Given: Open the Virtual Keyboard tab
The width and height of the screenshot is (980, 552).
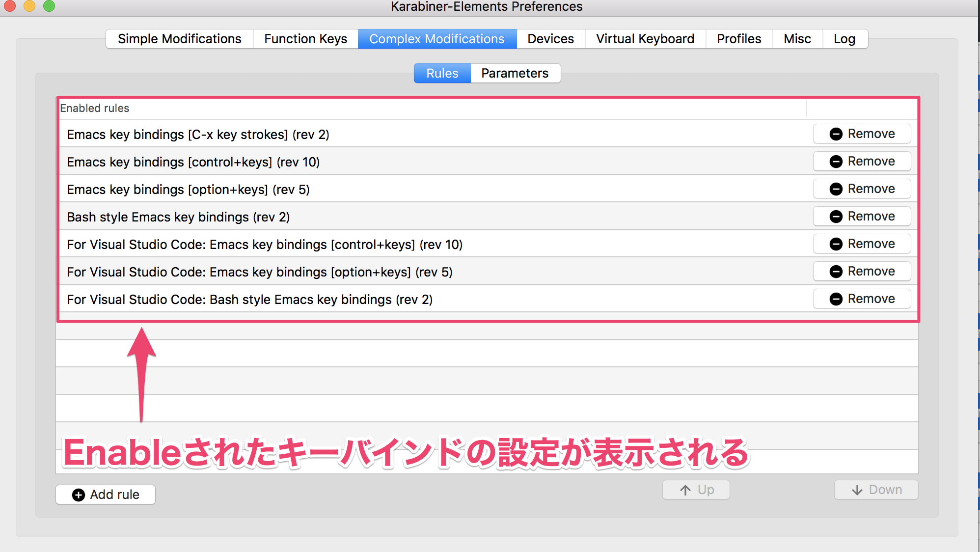Looking at the screenshot, I should point(644,38).
